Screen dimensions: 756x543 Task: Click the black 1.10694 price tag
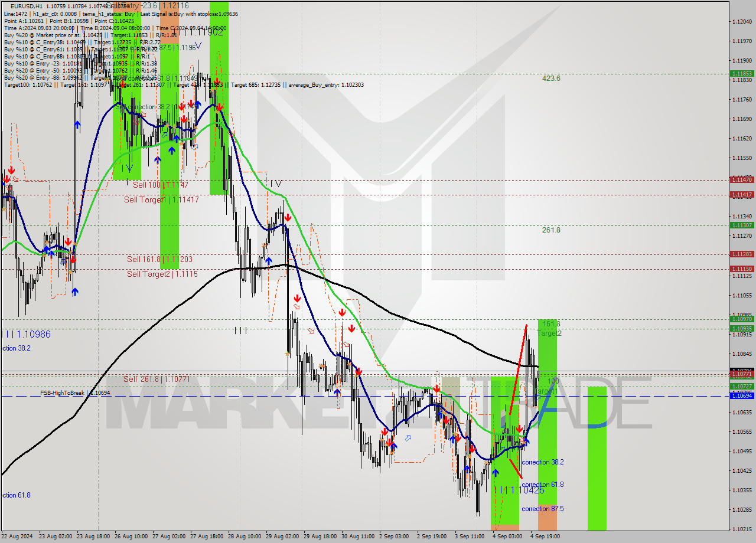coord(742,395)
